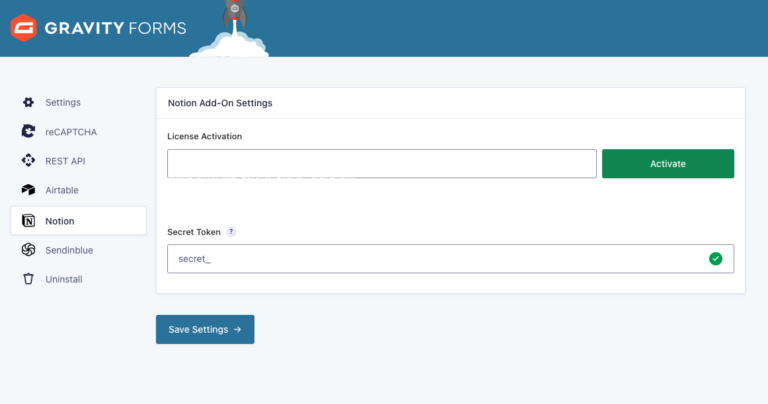
Task: Select the reCAPTCHA icon in sidebar
Action: [28, 131]
